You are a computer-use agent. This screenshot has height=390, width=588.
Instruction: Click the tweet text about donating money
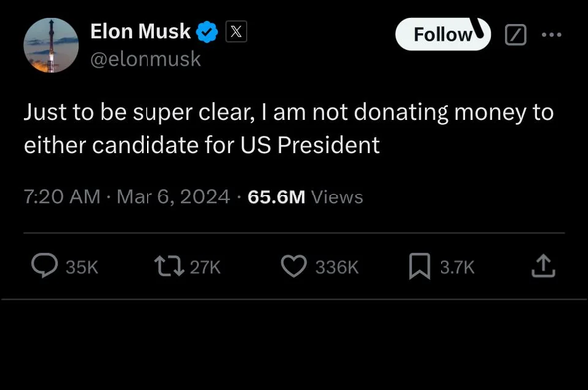tap(289, 128)
